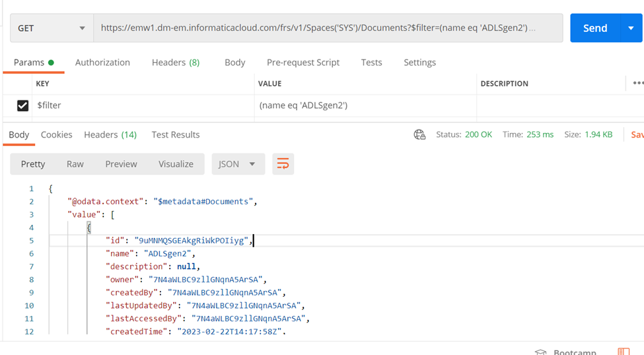Click the "value" key on line 3
The width and height of the screenshot is (644, 355).
[x=84, y=214]
